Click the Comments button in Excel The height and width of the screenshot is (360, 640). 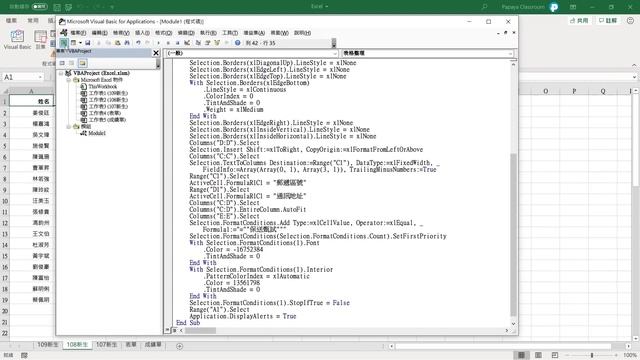[x=608, y=20]
